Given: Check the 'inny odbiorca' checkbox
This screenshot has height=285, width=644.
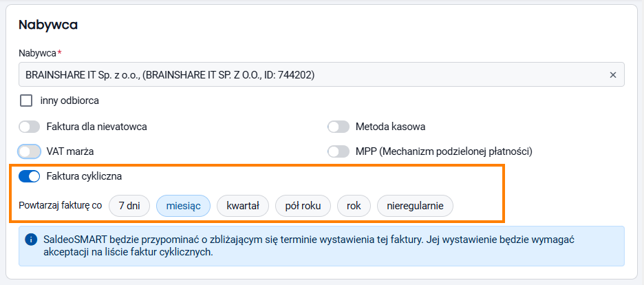Looking at the screenshot, I should click(x=26, y=101).
